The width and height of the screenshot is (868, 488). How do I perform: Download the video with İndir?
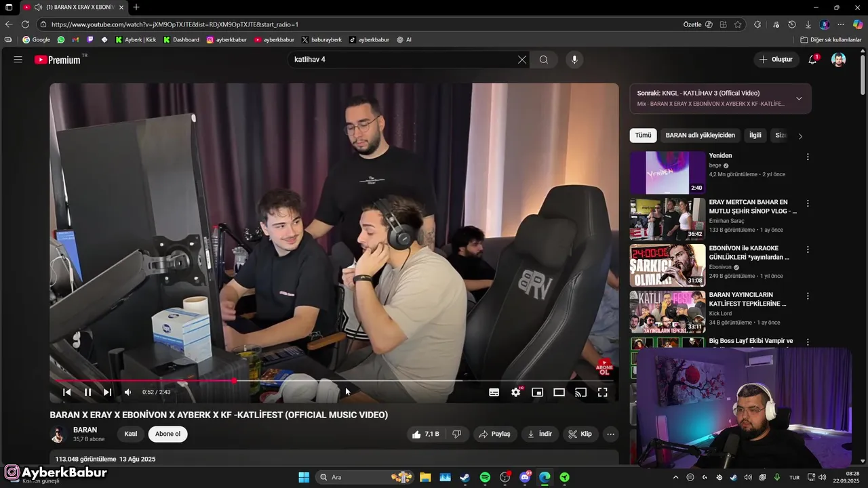click(540, 434)
